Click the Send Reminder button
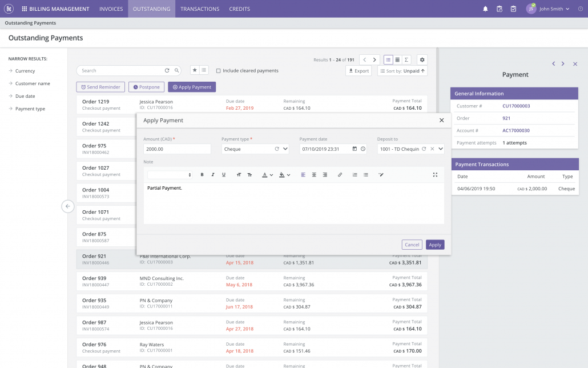The width and height of the screenshot is (588, 368). (100, 87)
